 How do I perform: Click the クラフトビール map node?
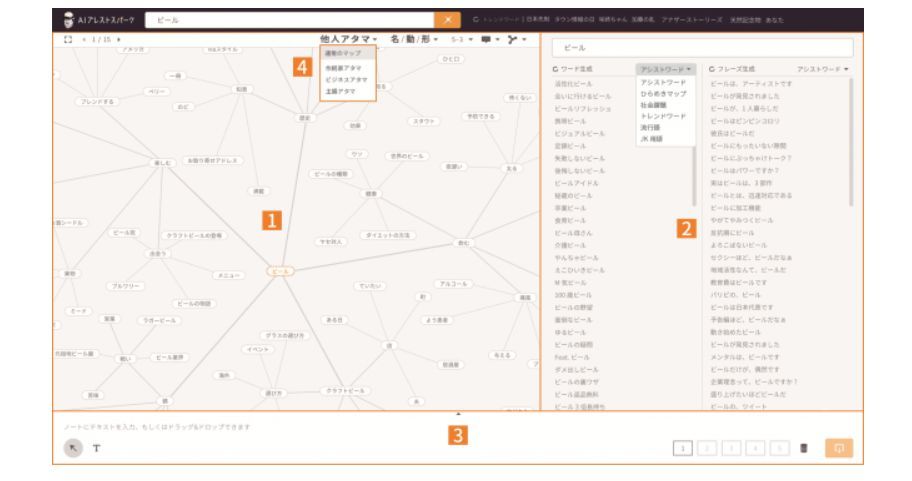[x=345, y=391]
